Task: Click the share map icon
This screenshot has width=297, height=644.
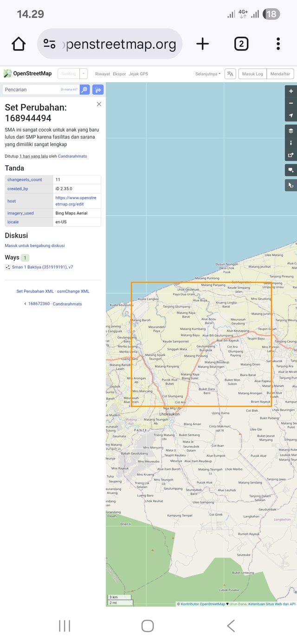Action: 291,155
